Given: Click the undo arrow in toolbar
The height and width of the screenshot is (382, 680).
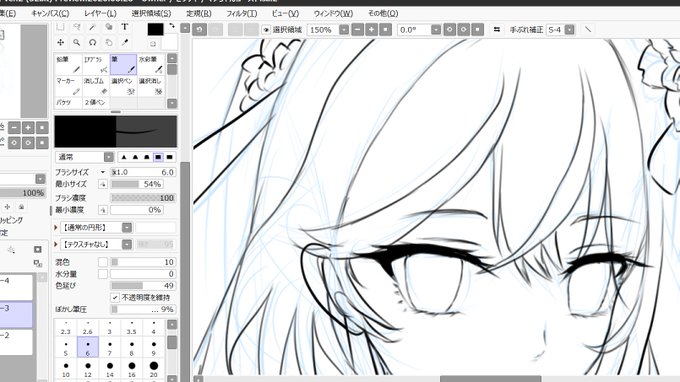Looking at the screenshot, I should point(199,29).
